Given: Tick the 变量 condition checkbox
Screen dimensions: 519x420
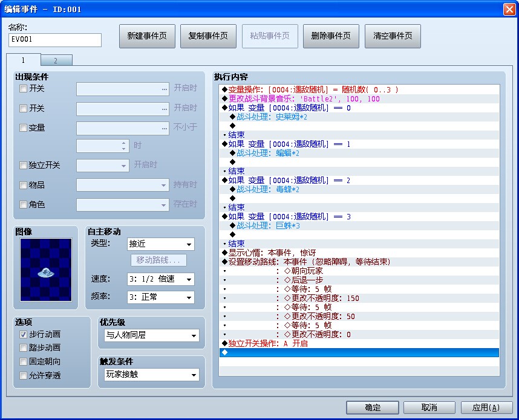Looking at the screenshot, I should coord(23,128).
